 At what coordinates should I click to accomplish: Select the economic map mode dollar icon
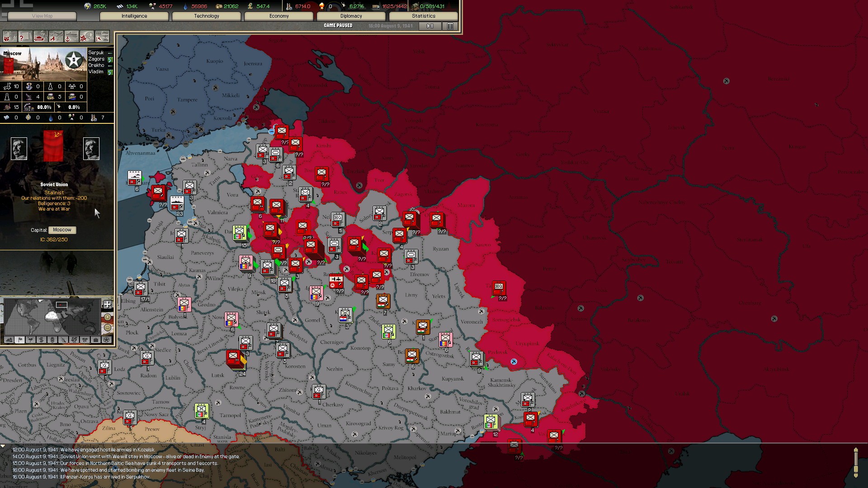(42, 340)
